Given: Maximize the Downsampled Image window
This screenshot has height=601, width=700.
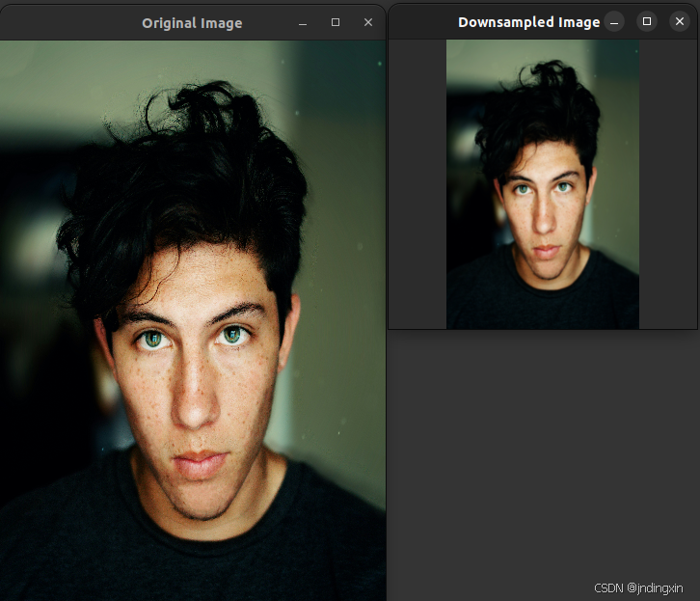Looking at the screenshot, I should coord(647,21).
